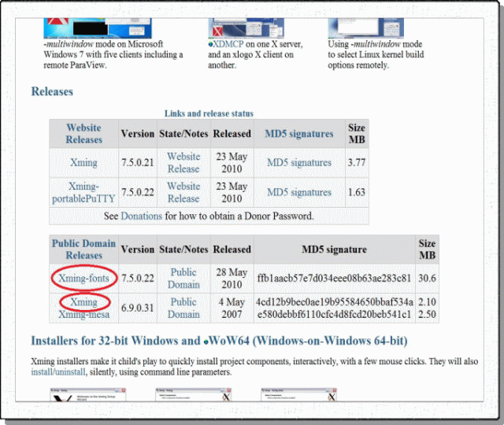Open Website Release link for version 7.5.0.21

[x=183, y=163]
